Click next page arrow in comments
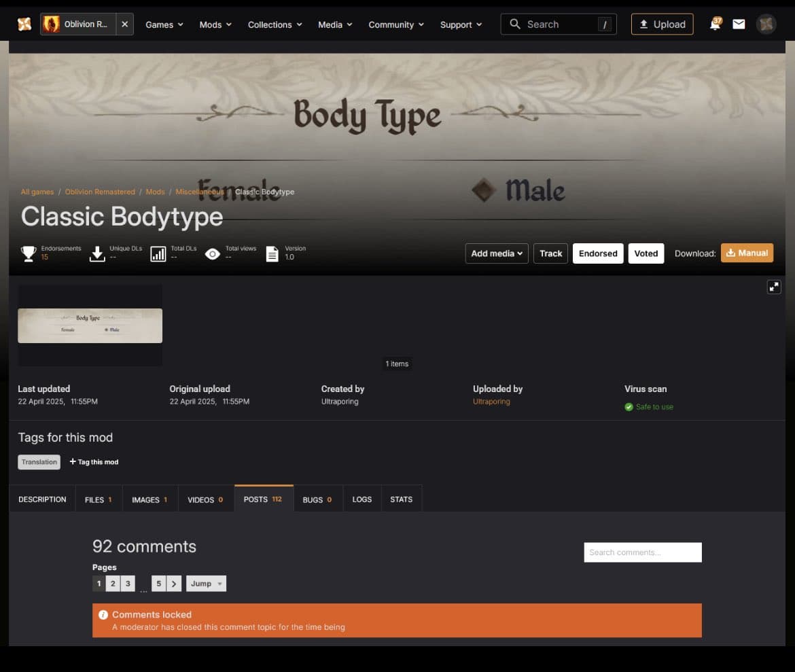The image size is (795, 672). pos(174,583)
